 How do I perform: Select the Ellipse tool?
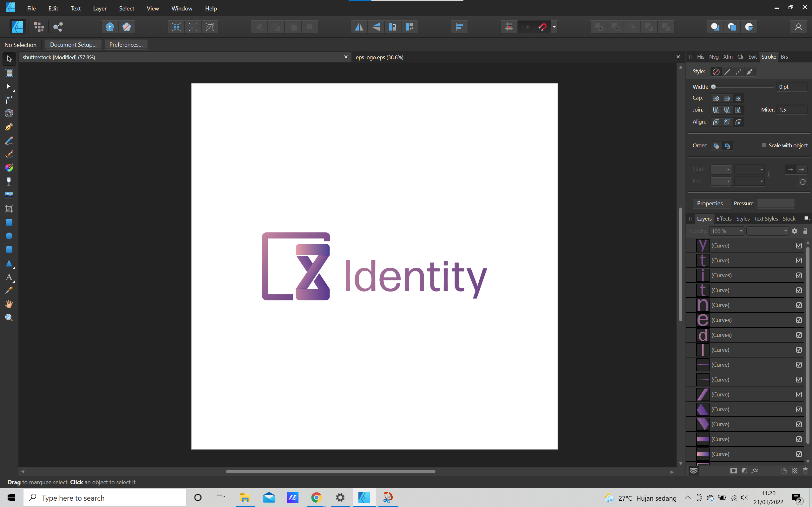(9, 236)
